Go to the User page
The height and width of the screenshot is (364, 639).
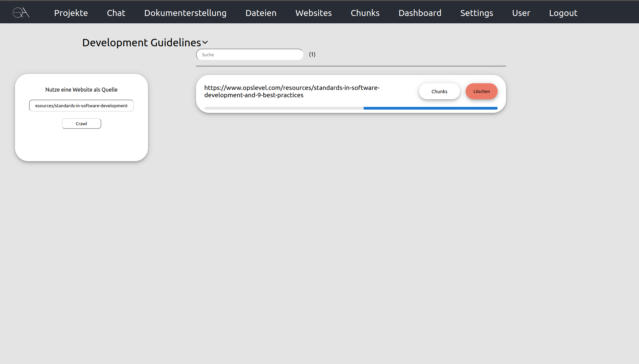click(521, 13)
